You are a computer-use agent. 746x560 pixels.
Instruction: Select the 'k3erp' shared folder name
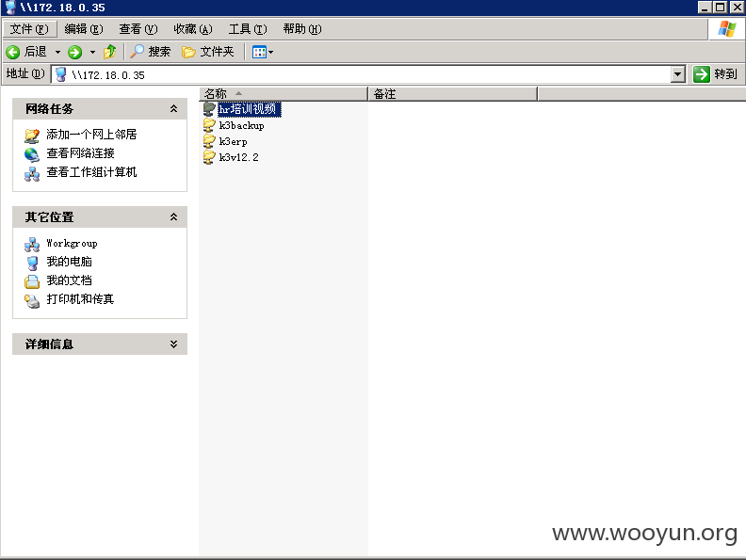click(234, 142)
